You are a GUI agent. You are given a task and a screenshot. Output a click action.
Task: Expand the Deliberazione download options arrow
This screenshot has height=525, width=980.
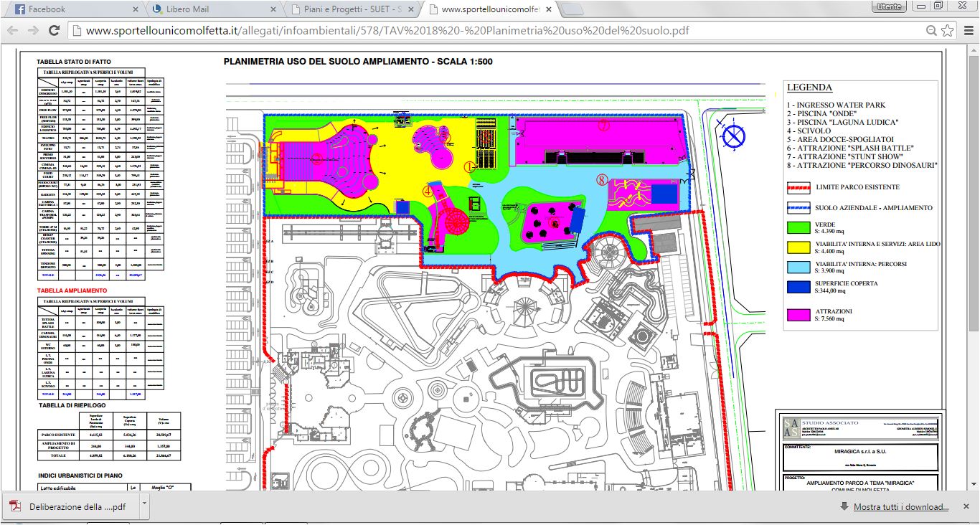[144, 505]
